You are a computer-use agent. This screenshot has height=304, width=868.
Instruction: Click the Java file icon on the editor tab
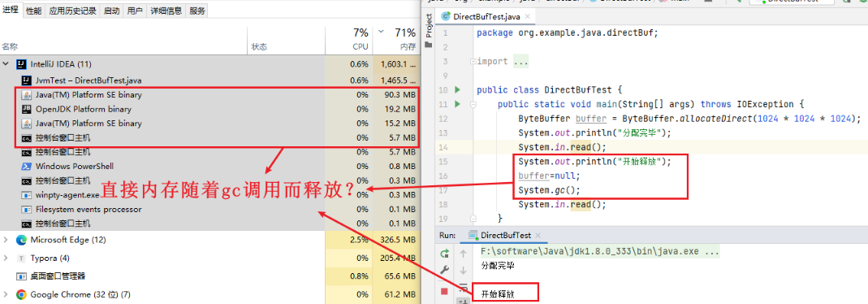click(x=446, y=16)
